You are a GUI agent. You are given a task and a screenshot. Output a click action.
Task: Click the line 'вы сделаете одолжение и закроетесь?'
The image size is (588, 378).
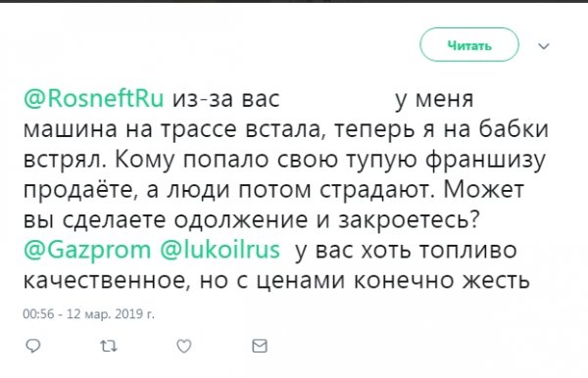(x=252, y=220)
